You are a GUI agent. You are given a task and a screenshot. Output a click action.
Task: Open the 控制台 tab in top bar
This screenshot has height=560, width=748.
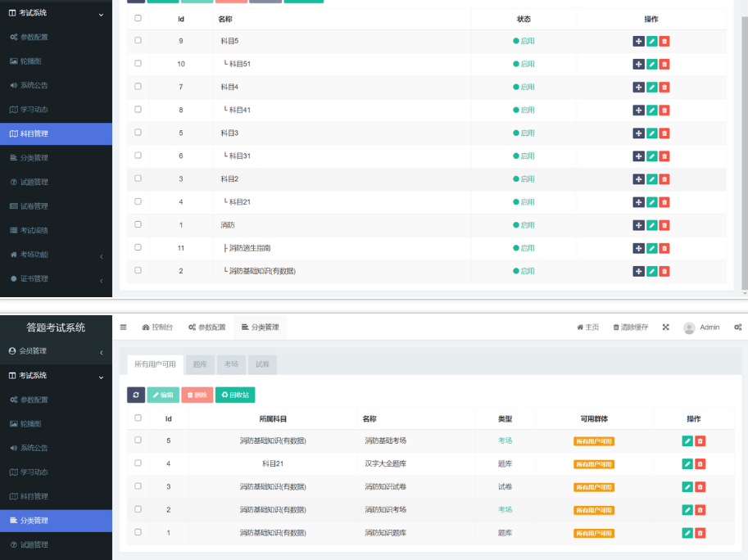pos(157,327)
